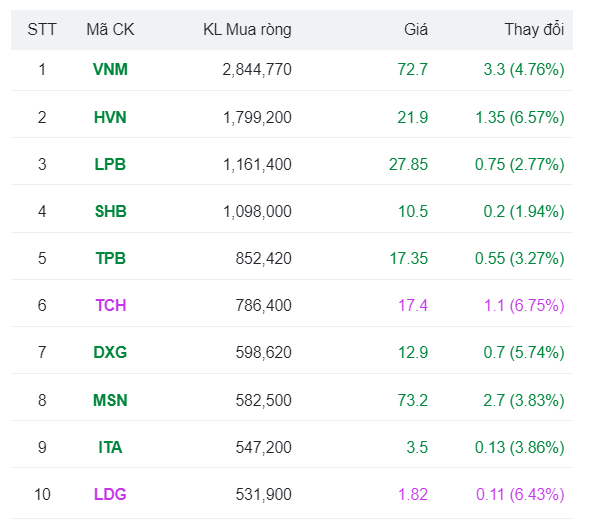Click ITA price 3.5
This screenshot has width=590, height=531.
pos(417,447)
